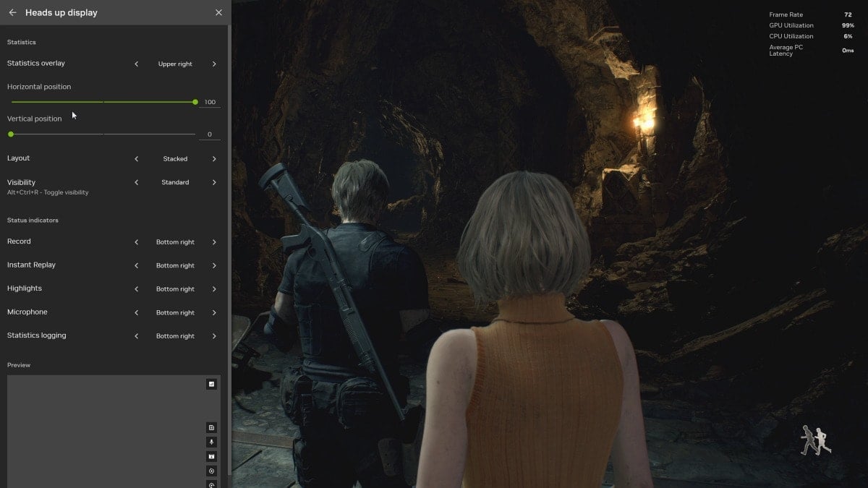
Task: Click the Preview box area
Action: coord(114,432)
